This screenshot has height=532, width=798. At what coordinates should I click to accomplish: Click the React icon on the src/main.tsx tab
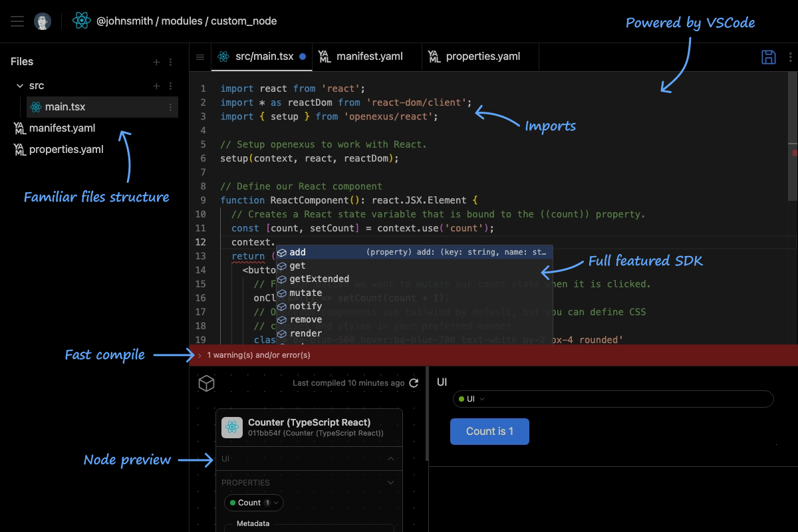[223, 57]
